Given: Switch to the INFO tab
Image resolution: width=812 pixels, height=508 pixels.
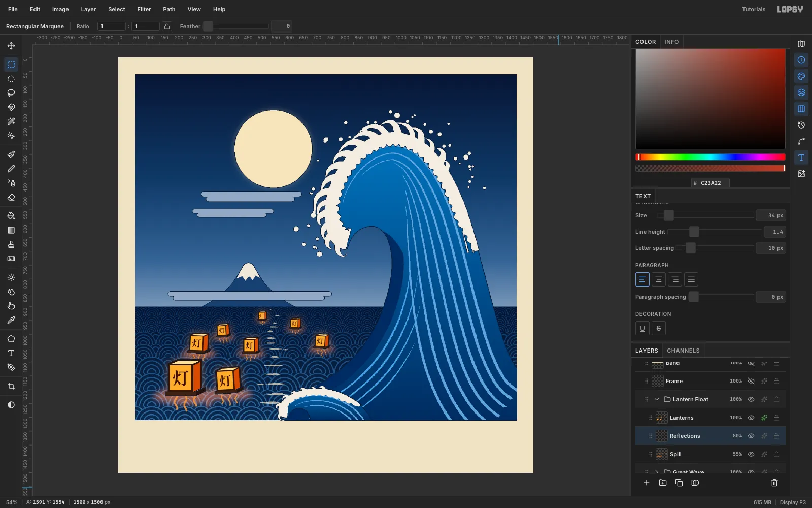Looking at the screenshot, I should (671, 42).
